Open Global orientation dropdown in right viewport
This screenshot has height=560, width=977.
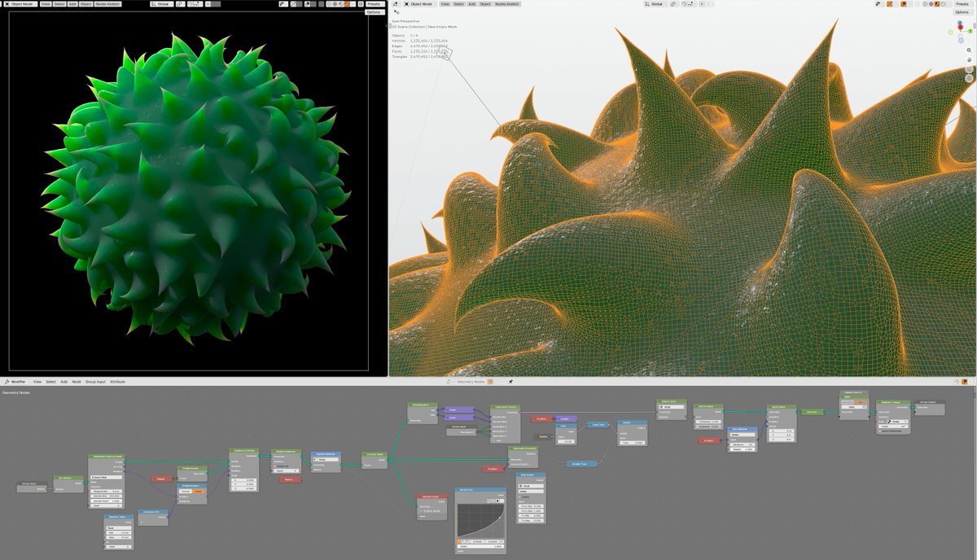click(656, 4)
